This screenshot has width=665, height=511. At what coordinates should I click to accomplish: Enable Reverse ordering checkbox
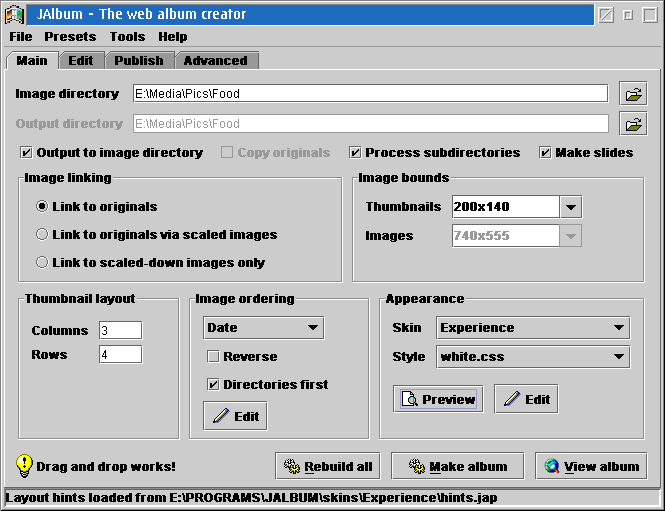213,356
